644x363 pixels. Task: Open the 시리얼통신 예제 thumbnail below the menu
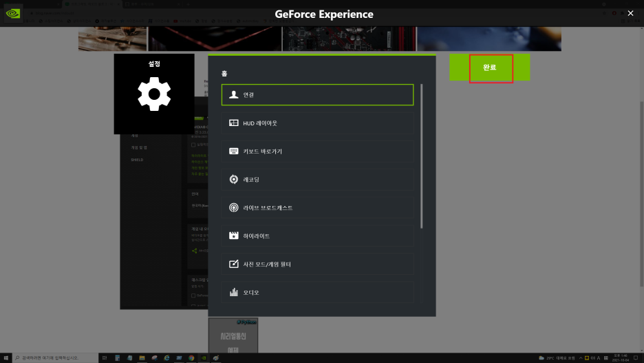pos(233,335)
